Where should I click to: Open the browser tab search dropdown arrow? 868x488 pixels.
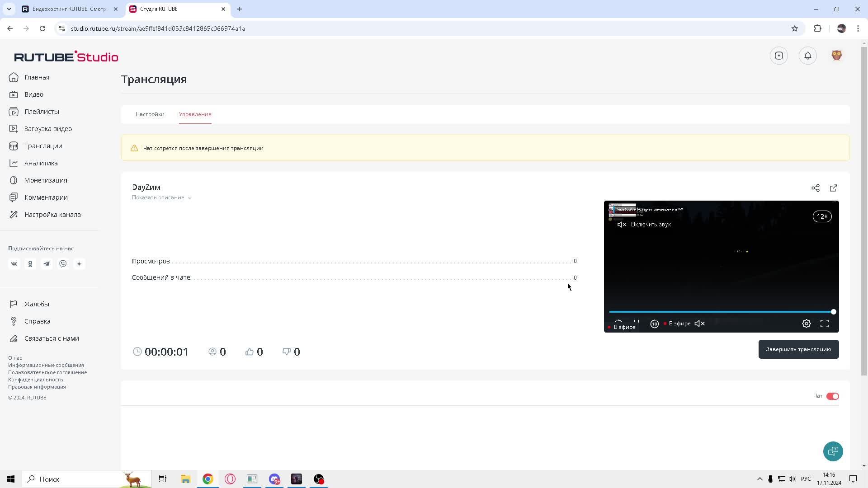(x=9, y=9)
